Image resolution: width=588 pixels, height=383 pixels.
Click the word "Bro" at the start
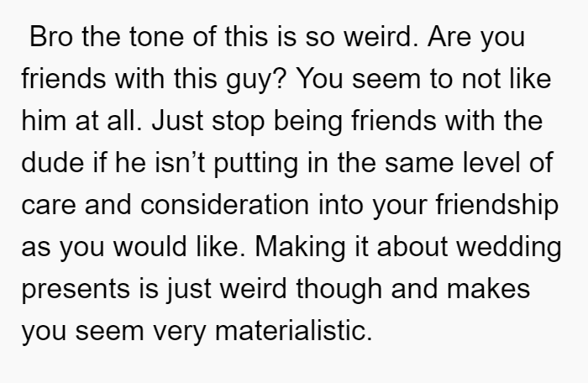51,37
